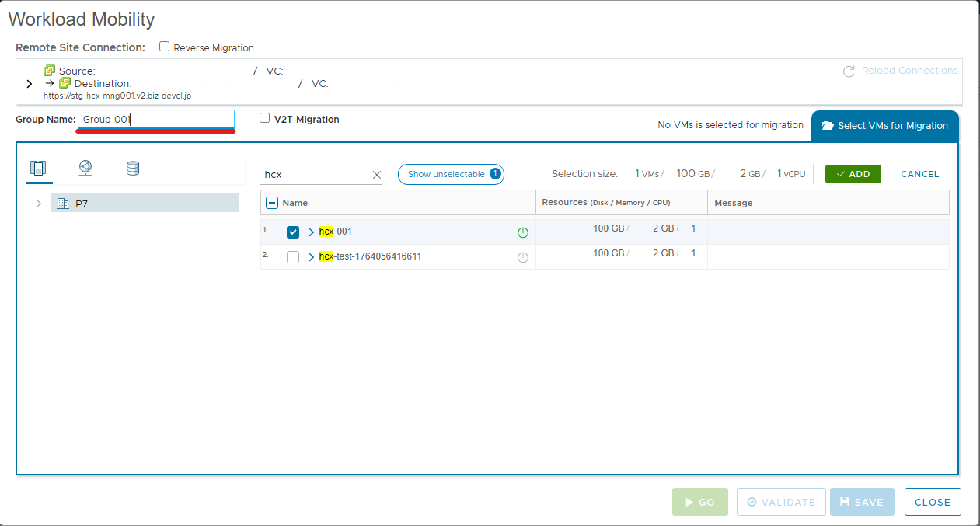Image resolution: width=980 pixels, height=526 pixels.
Task: Click the P7 datacenter icon
Action: point(63,204)
